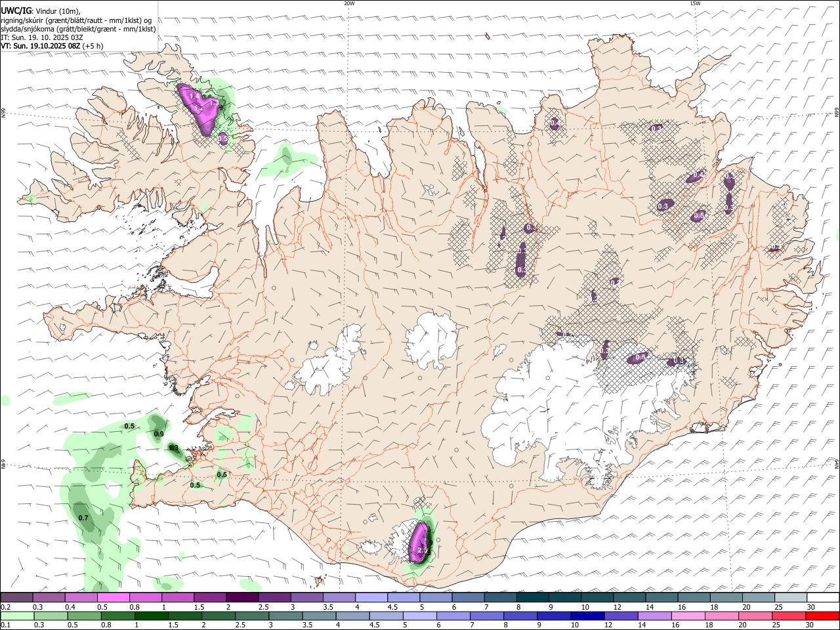Viewport: 840px width, 630px height.
Task: Click the VT: Sun. 19.10.2025 08Z (+5 h) line
Action: click(x=51, y=46)
